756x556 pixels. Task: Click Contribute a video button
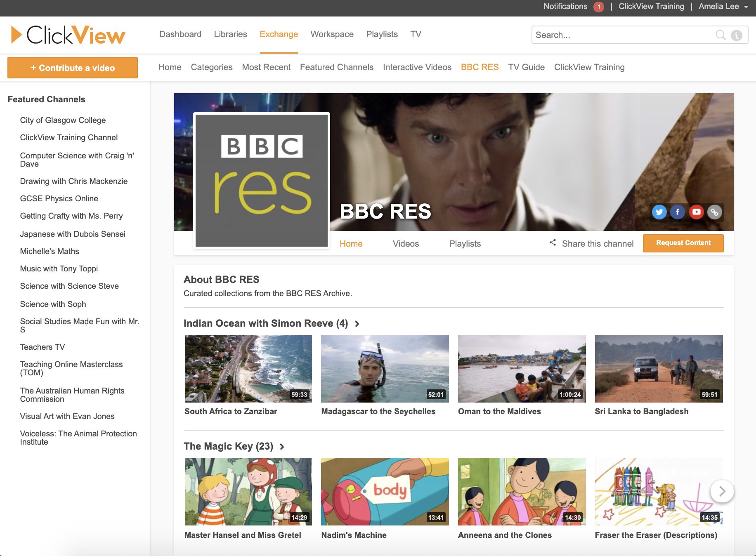tap(73, 68)
